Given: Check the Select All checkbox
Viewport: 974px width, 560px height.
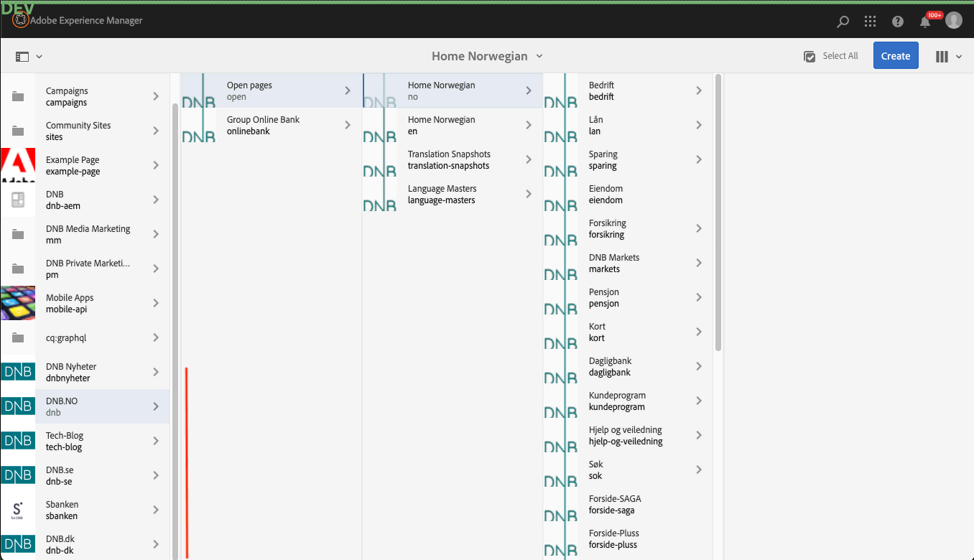Looking at the screenshot, I should point(810,57).
